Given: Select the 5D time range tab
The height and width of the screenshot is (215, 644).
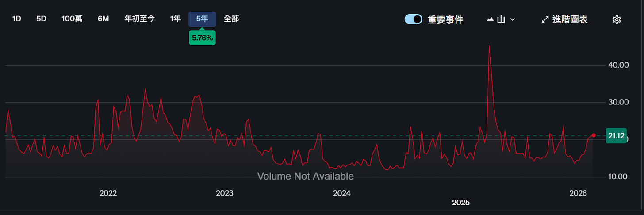Looking at the screenshot, I should pyautogui.click(x=41, y=19).
